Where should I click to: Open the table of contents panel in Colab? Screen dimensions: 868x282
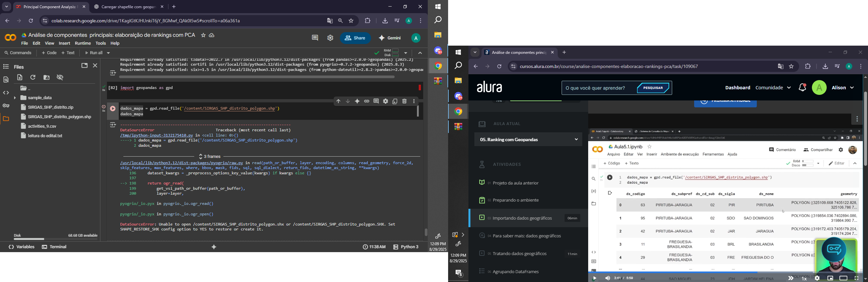pyautogui.click(x=6, y=67)
